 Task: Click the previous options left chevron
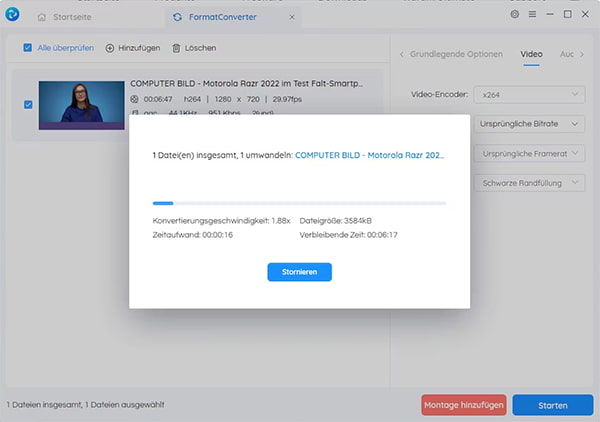(x=401, y=54)
